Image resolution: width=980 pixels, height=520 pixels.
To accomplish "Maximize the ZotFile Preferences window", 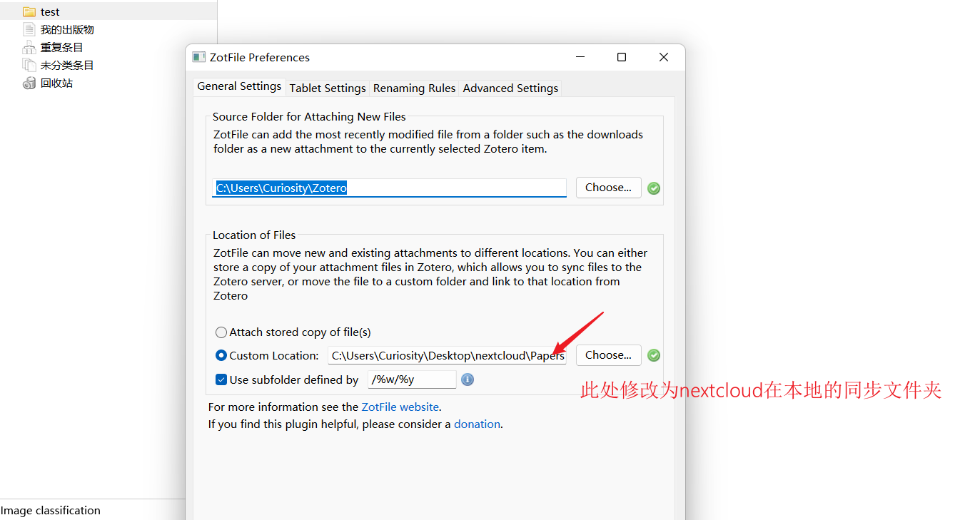I will [622, 57].
